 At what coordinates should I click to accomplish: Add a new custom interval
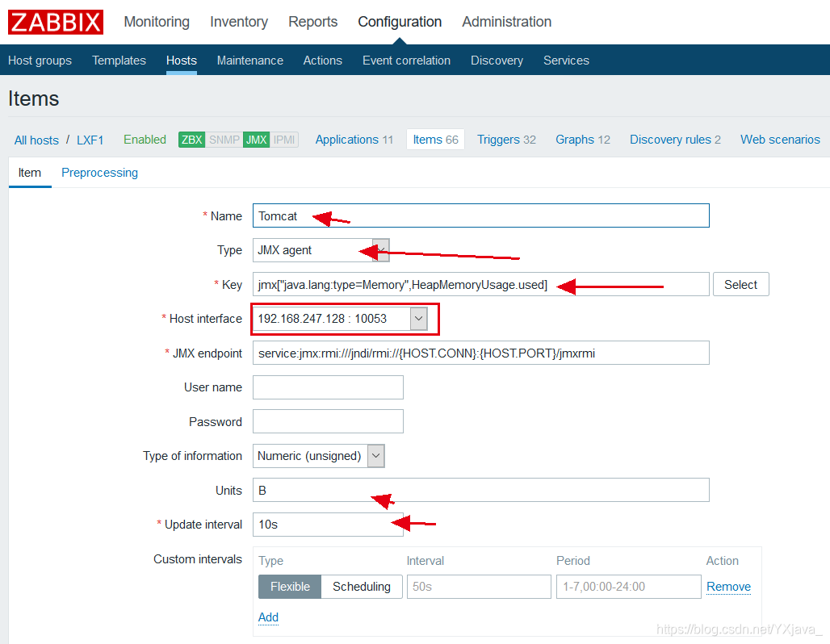tap(268, 617)
